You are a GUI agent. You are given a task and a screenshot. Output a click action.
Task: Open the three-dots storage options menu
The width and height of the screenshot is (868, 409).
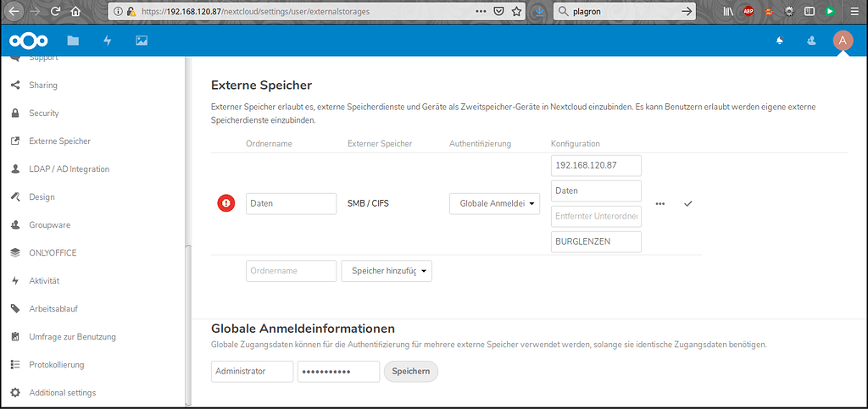coord(660,204)
